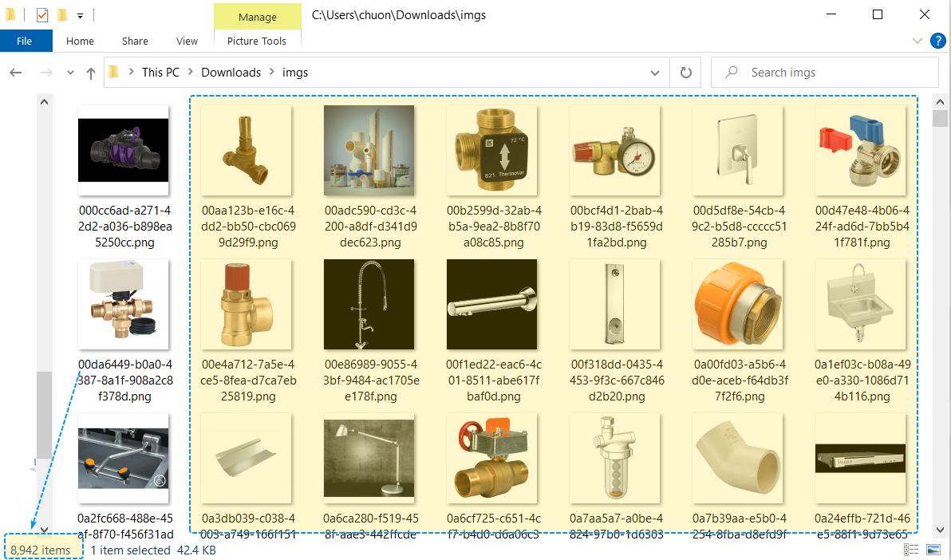Refresh the imgs folder view
Viewport: 951px width, 560px height.
point(685,73)
